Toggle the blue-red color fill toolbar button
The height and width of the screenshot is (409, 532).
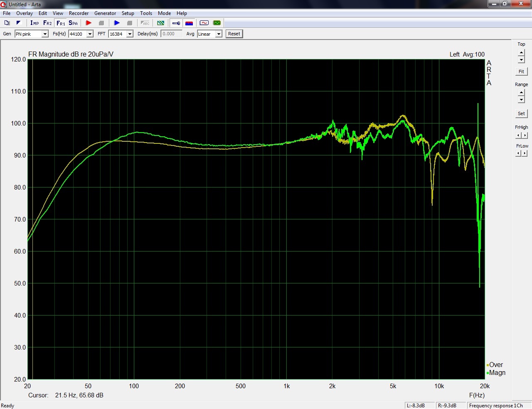point(189,23)
